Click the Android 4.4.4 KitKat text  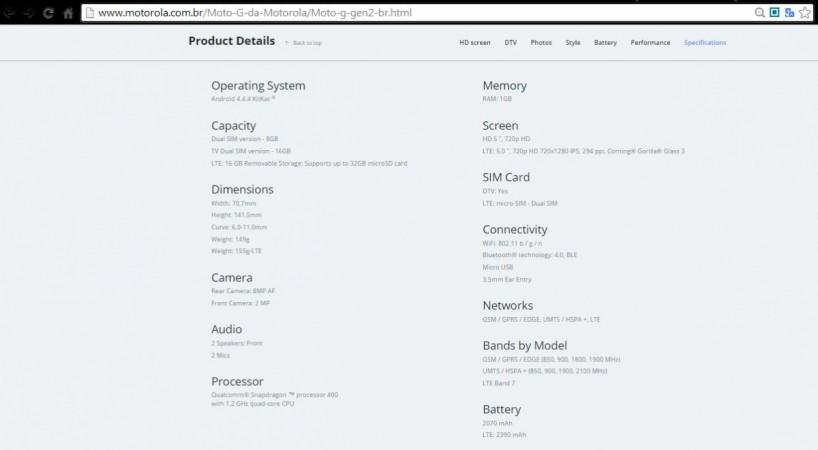243,99
